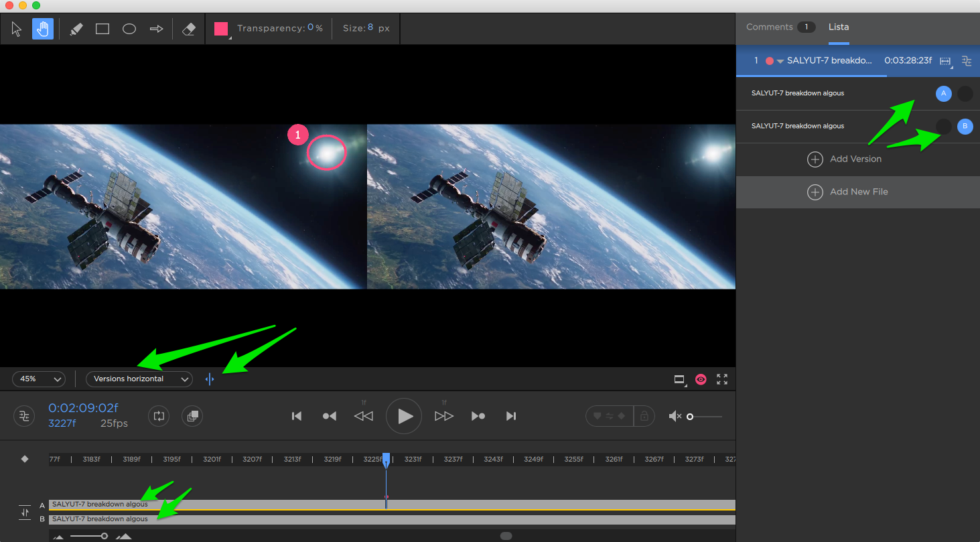This screenshot has height=542, width=980.
Task: Step forward one frame
Action: tap(444, 416)
